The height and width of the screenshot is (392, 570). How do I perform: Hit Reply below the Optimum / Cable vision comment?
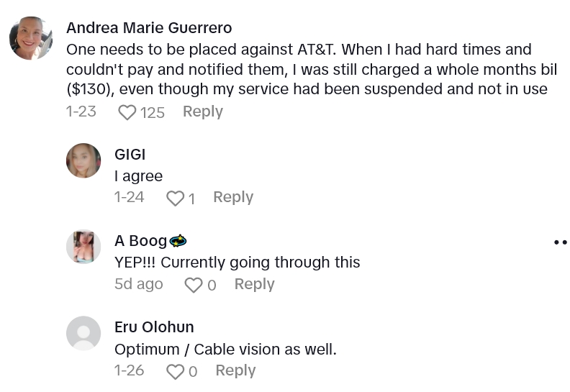235,370
